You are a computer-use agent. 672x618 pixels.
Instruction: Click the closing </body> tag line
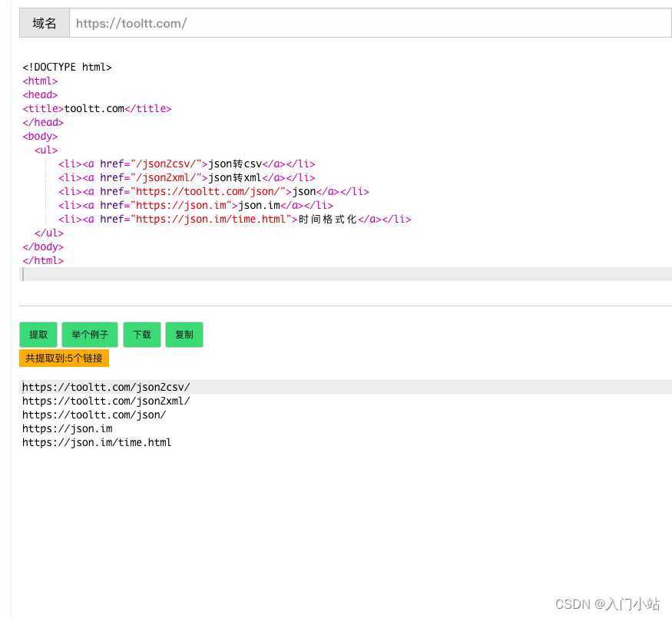[x=43, y=246]
